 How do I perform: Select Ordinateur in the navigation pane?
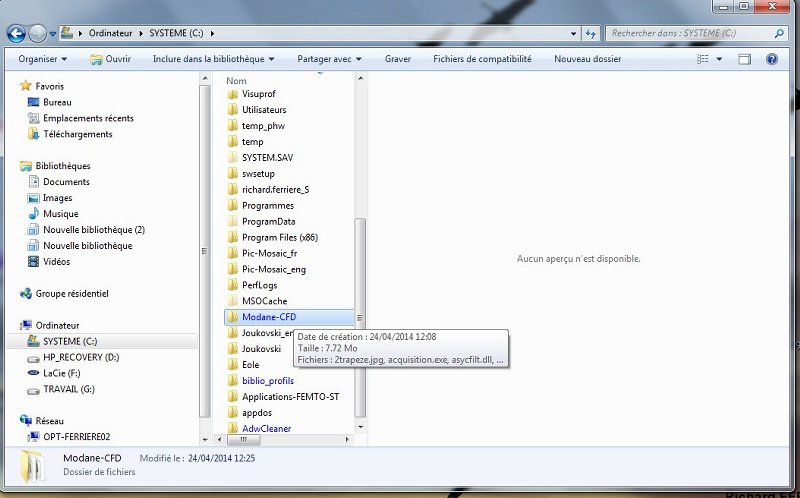pyautogui.click(x=57, y=325)
